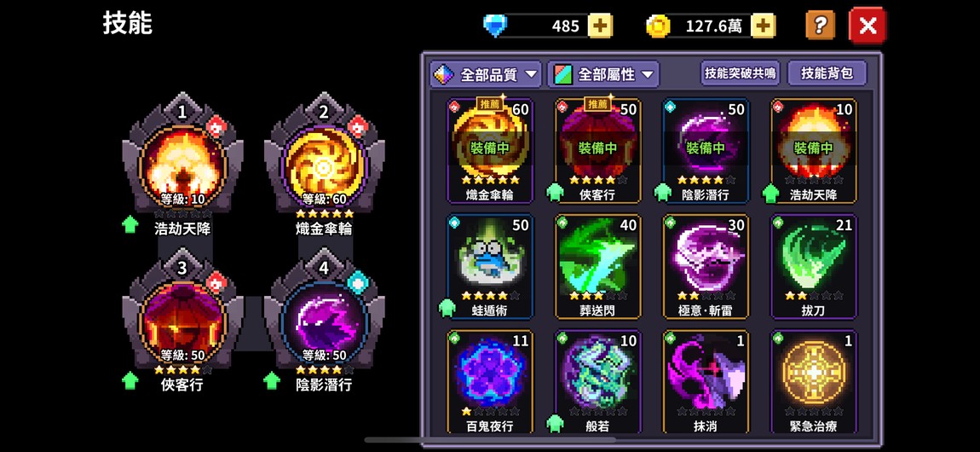
Task: Open equipped slot 1 浩劫天降
Action: pos(182,159)
